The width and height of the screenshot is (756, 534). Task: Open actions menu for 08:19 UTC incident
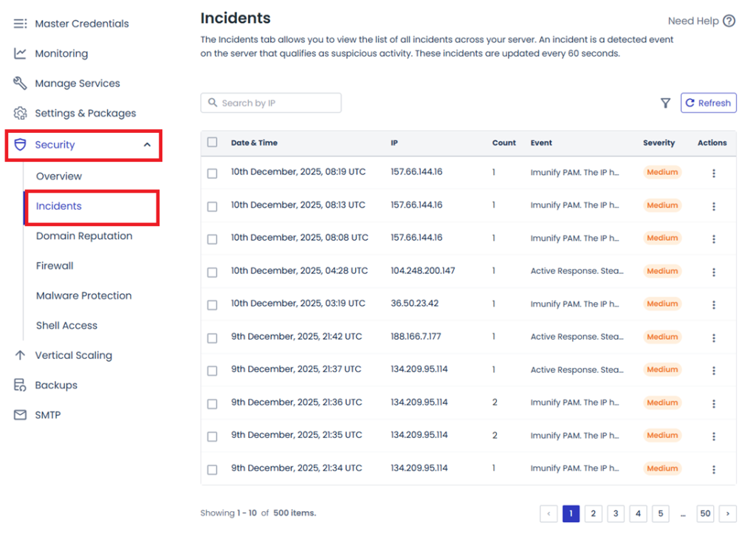[714, 173]
